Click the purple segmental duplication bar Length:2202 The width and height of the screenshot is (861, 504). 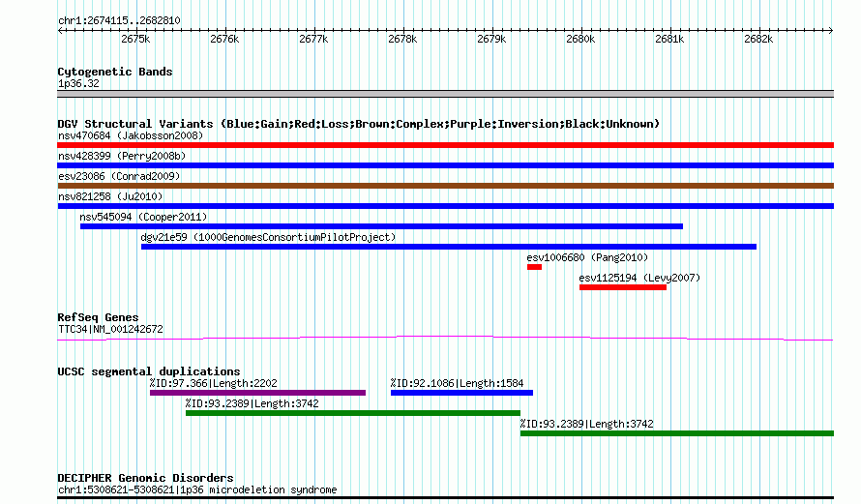[x=257, y=393]
